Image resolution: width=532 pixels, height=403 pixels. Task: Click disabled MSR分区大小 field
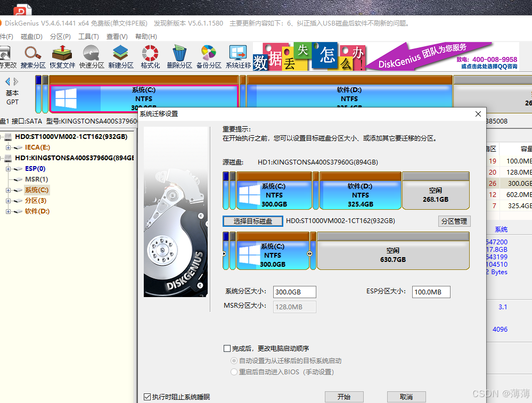(x=294, y=307)
